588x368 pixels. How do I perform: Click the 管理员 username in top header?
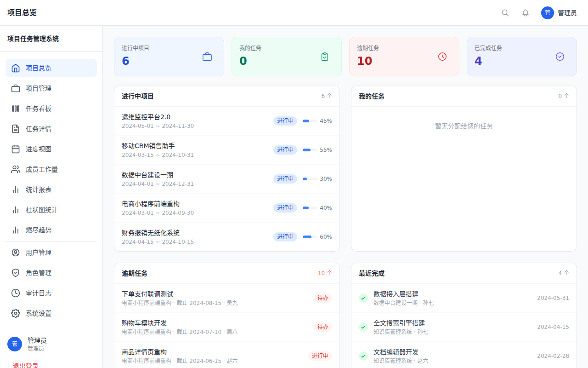coord(567,13)
